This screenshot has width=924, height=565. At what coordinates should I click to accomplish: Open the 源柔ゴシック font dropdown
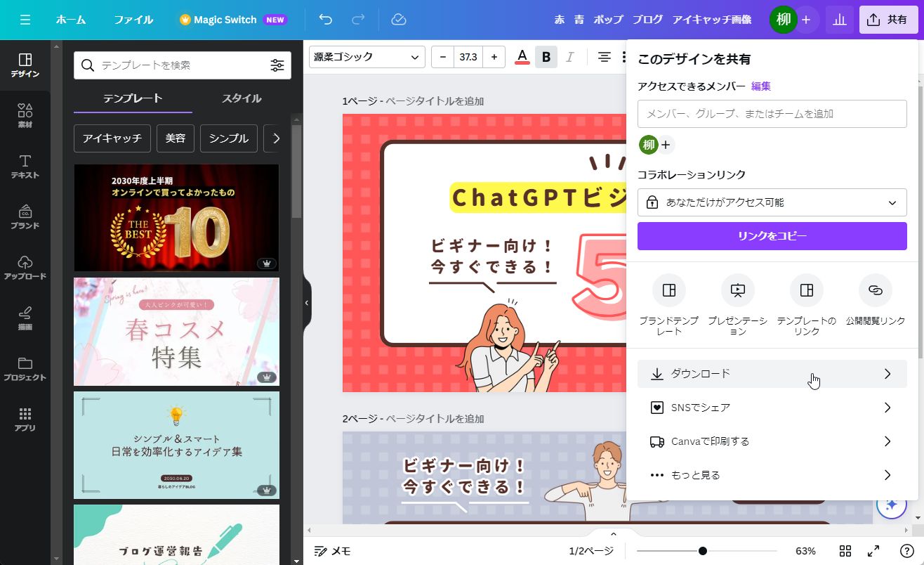367,57
